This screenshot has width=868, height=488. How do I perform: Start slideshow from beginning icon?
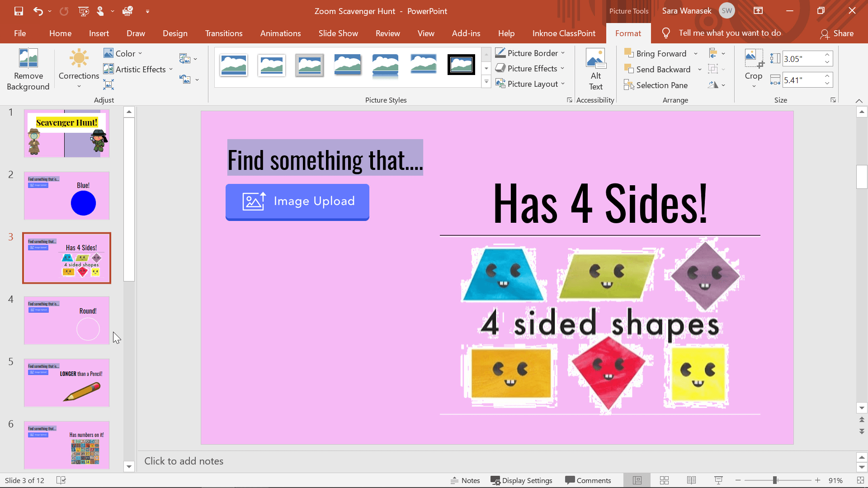tap(84, 11)
